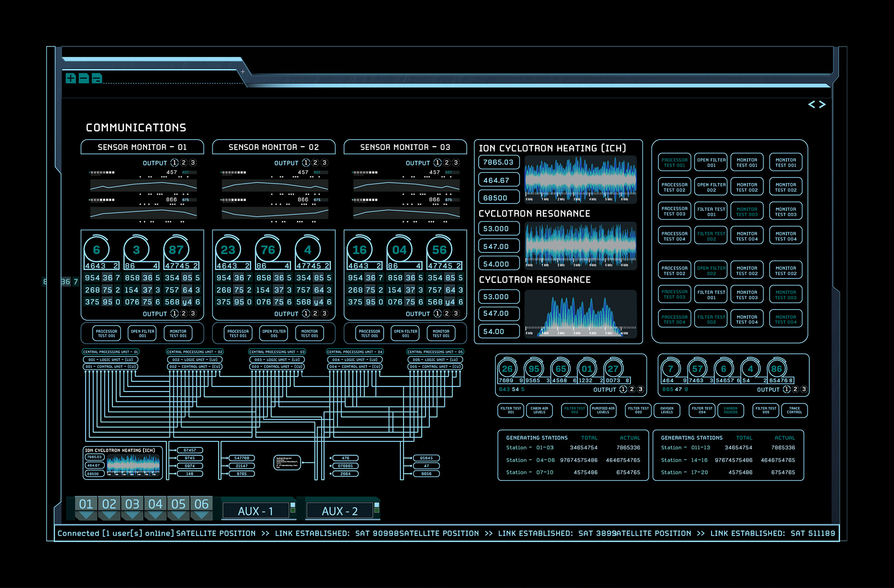
Task: Click the small plus on header bar
Action: [x=243, y=72]
